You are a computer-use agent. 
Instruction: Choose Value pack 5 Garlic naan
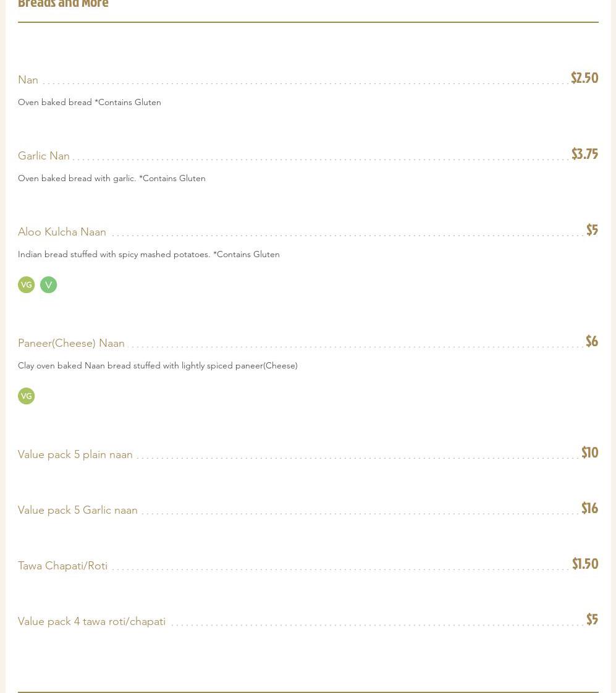pos(78,510)
